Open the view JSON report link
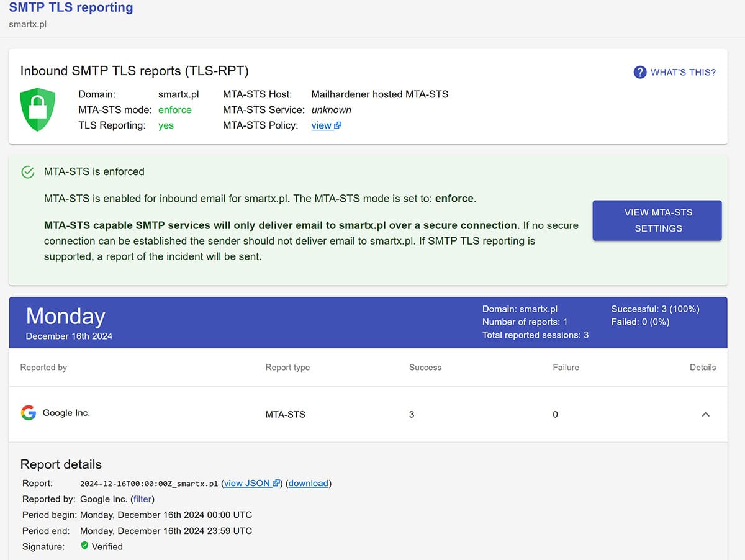This screenshot has width=745, height=560. (x=246, y=483)
